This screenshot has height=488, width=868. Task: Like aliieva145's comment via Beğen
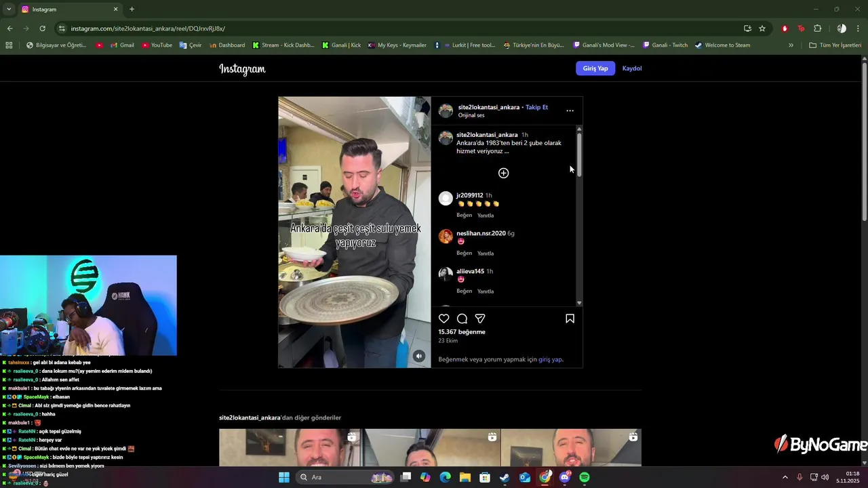tap(464, 291)
